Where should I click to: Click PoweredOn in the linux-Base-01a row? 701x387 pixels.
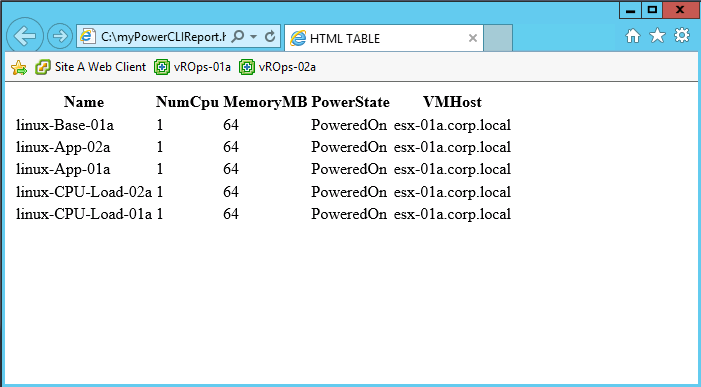click(349, 125)
